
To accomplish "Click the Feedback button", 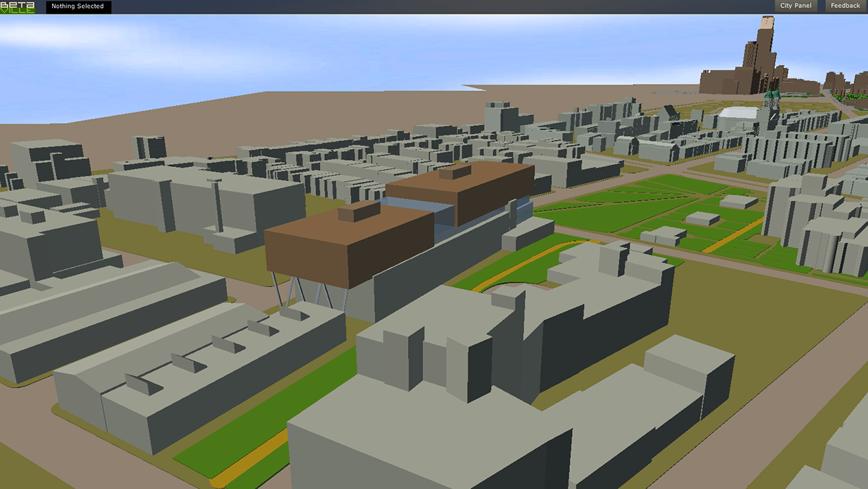I will (x=845, y=6).
